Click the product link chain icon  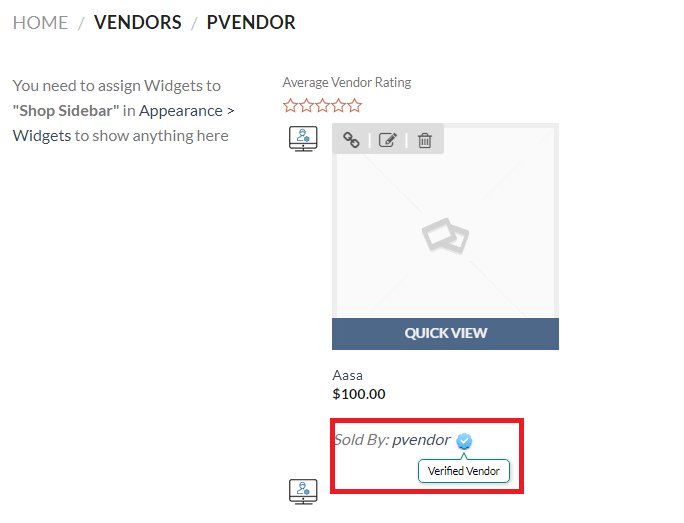coord(351,140)
